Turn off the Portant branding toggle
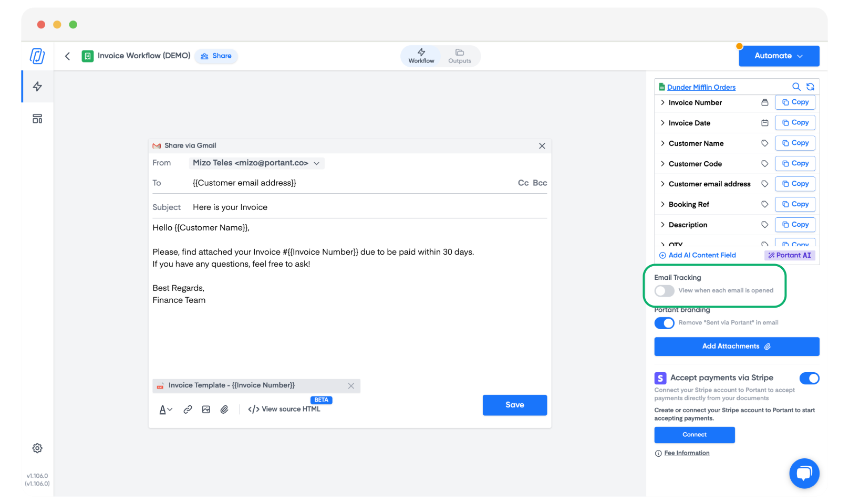 665,323
